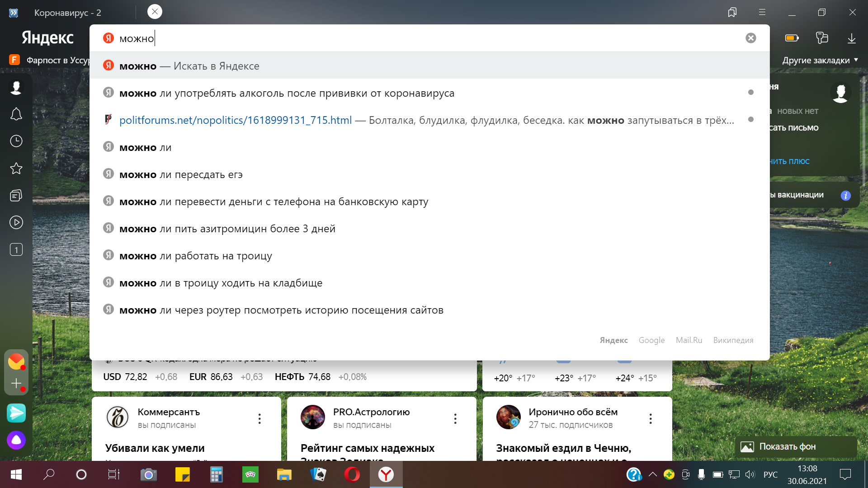Select the 'Коронавирус - 2' tab

[68, 13]
